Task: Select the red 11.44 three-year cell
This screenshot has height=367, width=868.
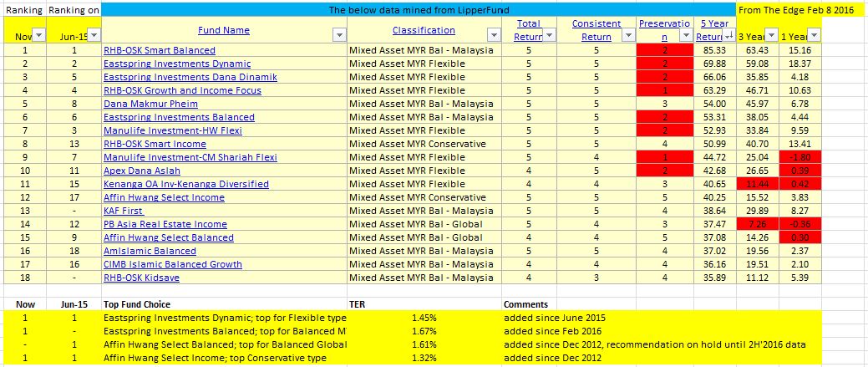Action: click(x=757, y=184)
